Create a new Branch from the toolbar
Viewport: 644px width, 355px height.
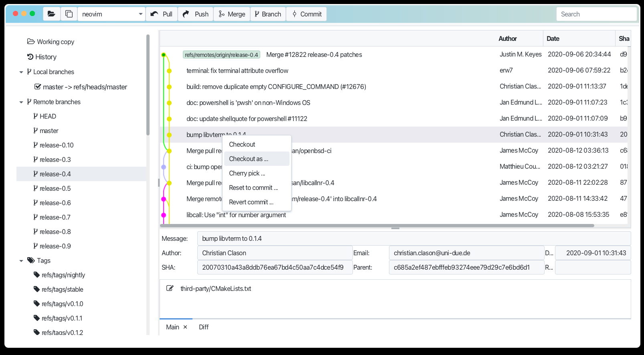pyautogui.click(x=268, y=14)
